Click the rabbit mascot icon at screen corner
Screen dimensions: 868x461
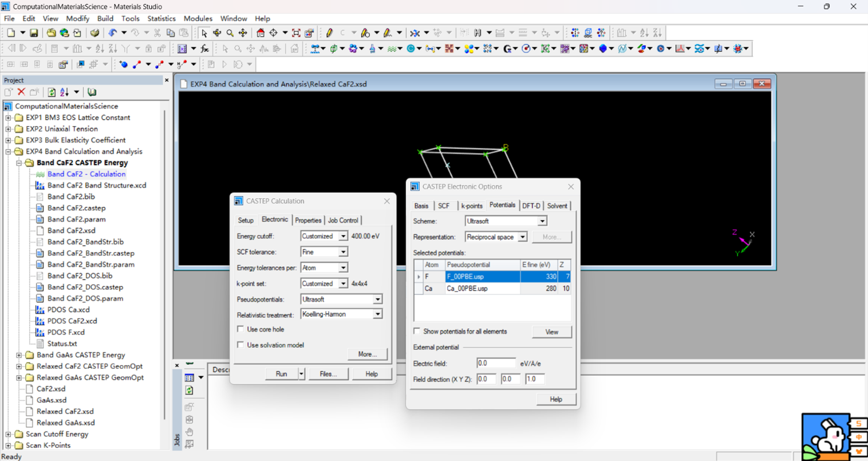(826, 436)
